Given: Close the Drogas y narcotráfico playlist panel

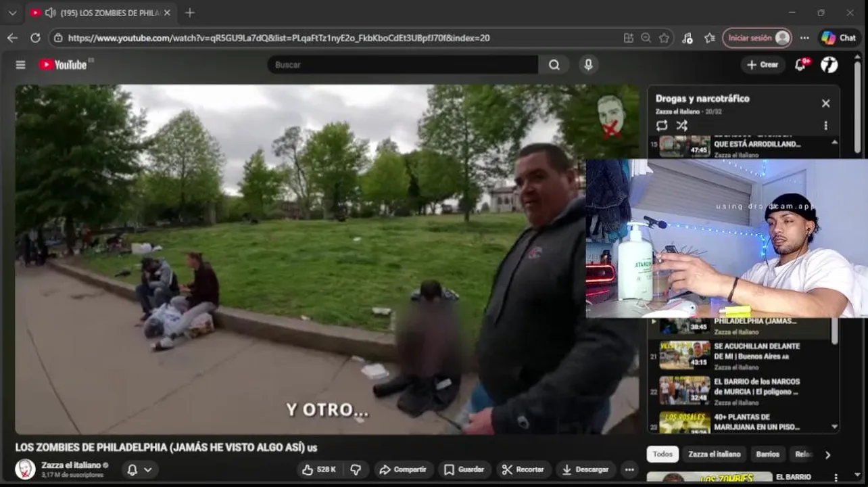Looking at the screenshot, I should (x=825, y=103).
